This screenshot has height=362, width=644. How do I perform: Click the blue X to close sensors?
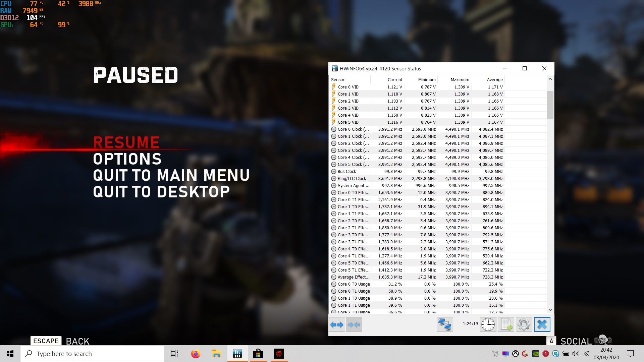point(542,324)
